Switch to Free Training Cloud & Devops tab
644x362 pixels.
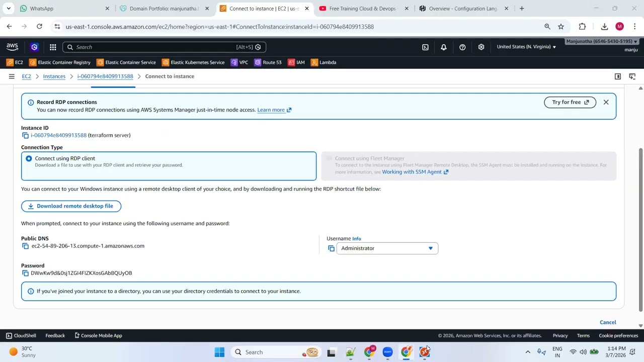pyautogui.click(x=365, y=9)
